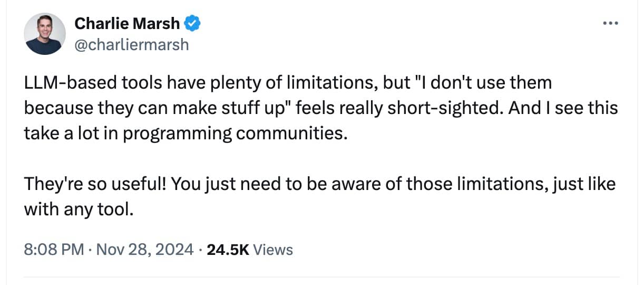Click the 8:08 PM timestamp
This screenshot has height=285, width=644.
pos(54,249)
